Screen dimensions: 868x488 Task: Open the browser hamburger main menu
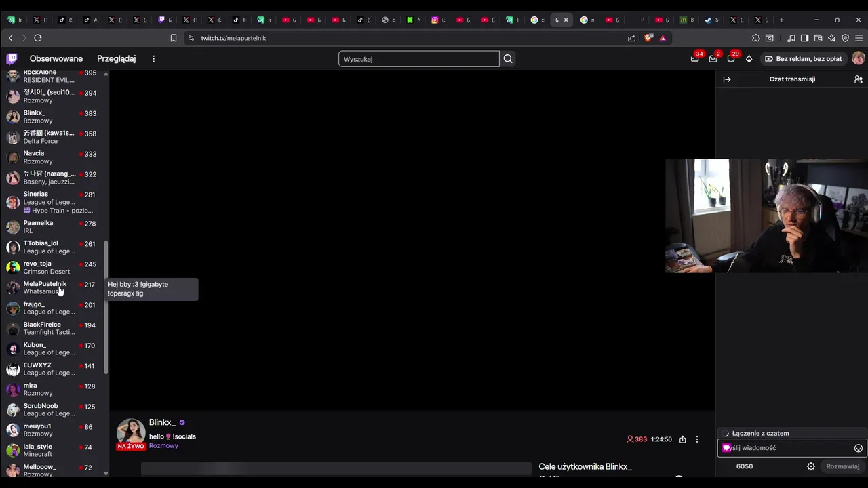coord(859,38)
